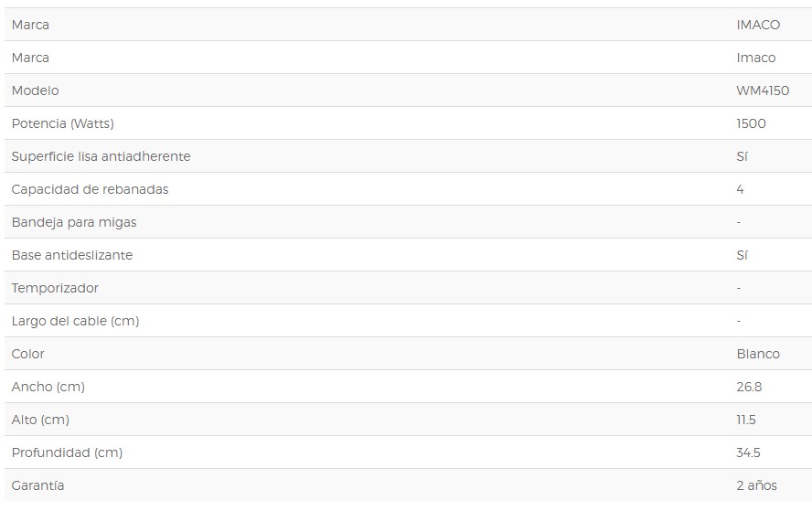Viewport: 812px width, 511px height.
Task: Click the Ancho (cm) label
Action: click(48, 387)
